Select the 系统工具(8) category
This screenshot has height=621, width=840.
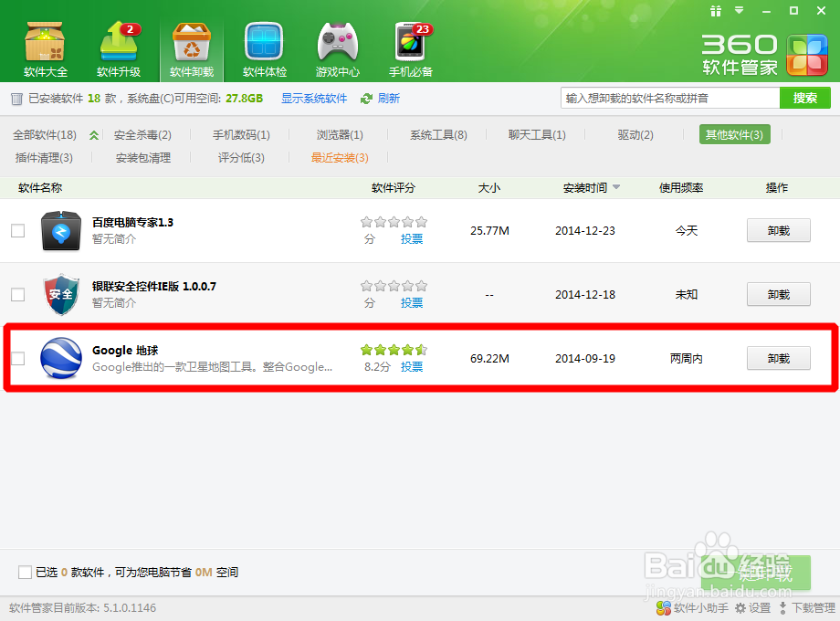tap(438, 135)
